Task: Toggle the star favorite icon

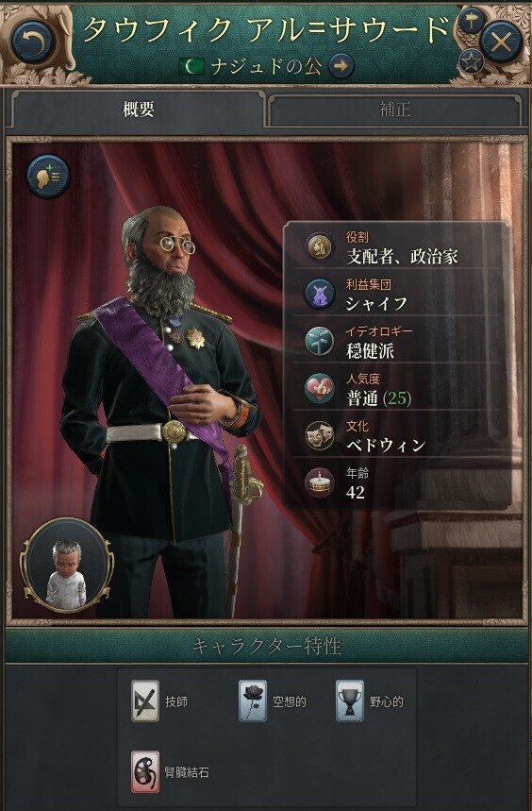Action: (x=471, y=61)
